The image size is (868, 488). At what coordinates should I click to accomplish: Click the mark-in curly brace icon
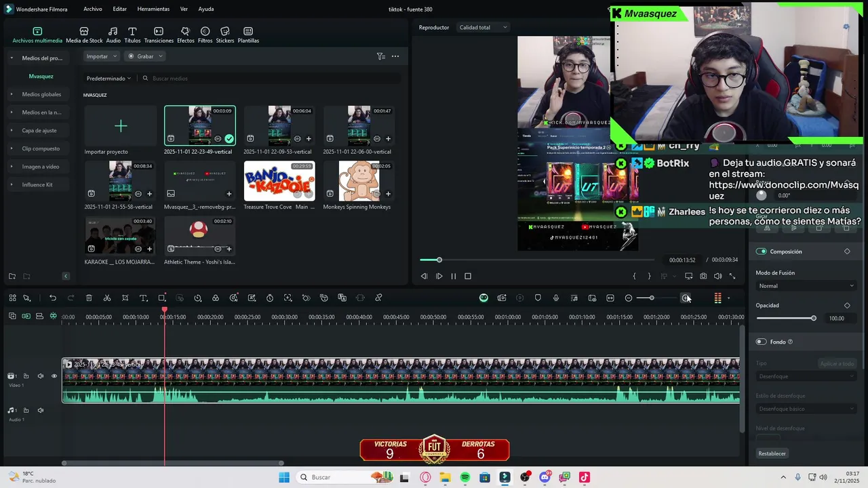click(635, 277)
